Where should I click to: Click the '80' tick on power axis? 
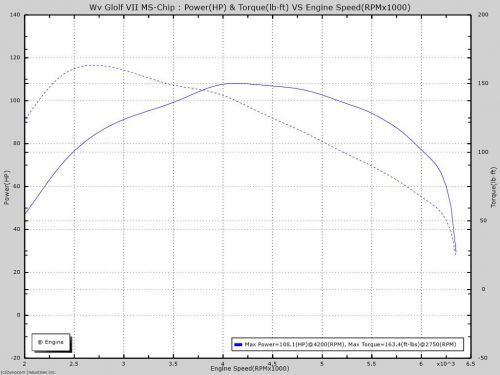(x=17, y=143)
